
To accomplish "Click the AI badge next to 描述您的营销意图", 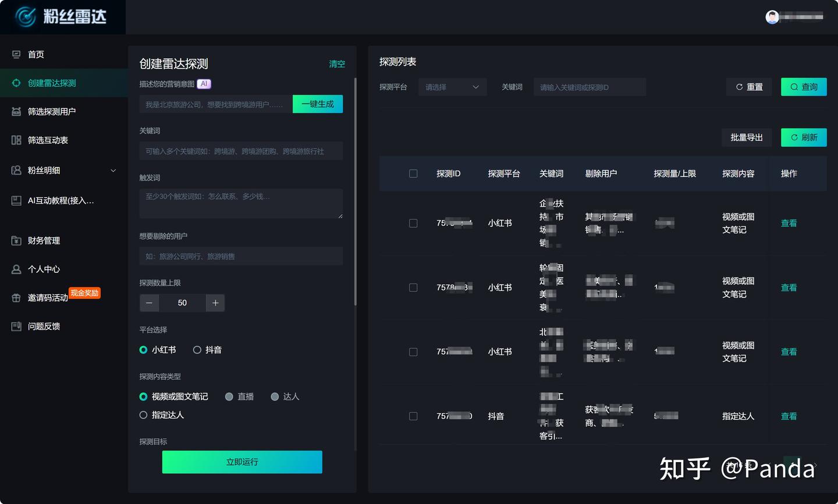I will click(204, 83).
